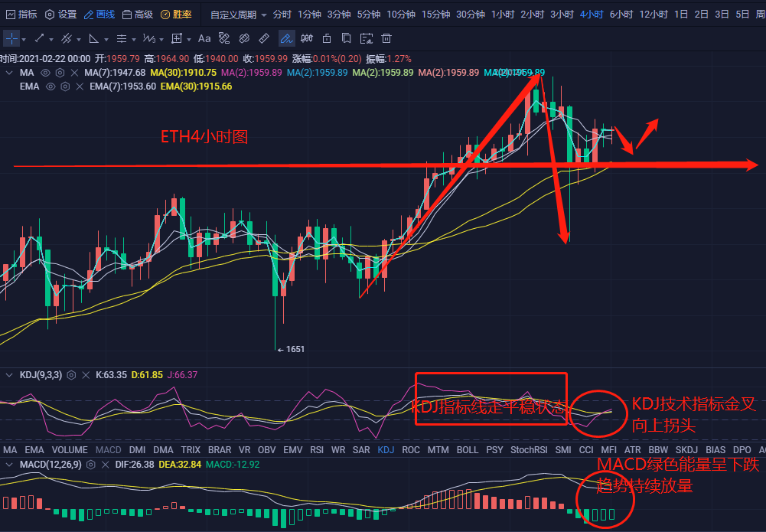Use the ruler measurement tool
The height and width of the screenshot is (532, 766).
pyautogui.click(x=264, y=38)
